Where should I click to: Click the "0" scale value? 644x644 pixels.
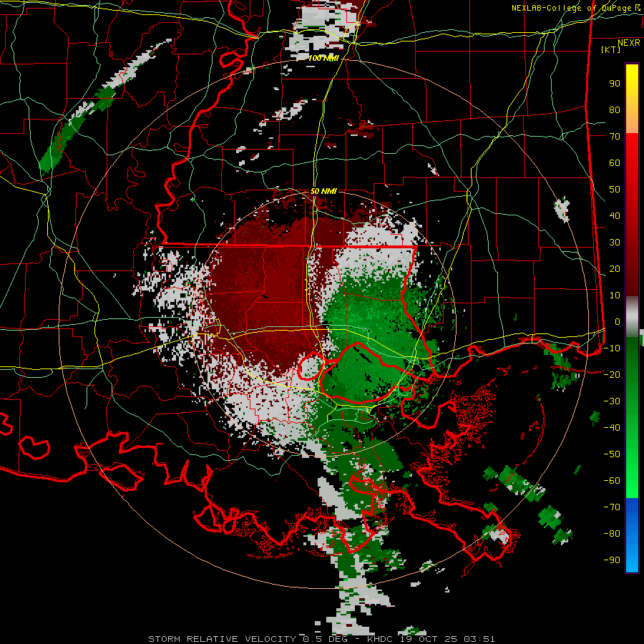coord(618,322)
